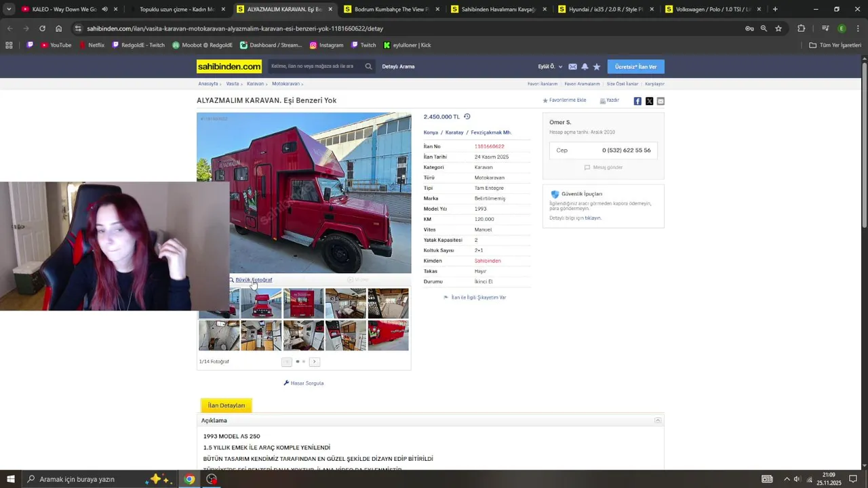The image size is (868, 488).
Task: Open Favori İlanlarım link
Action: pyautogui.click(x=542, y=84)
